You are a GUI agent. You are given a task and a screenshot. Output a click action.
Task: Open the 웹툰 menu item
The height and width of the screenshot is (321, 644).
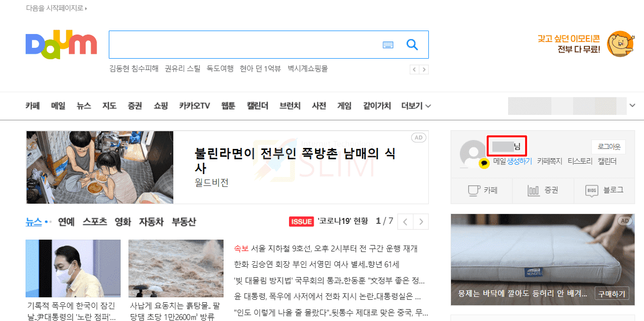coord(228,106)
